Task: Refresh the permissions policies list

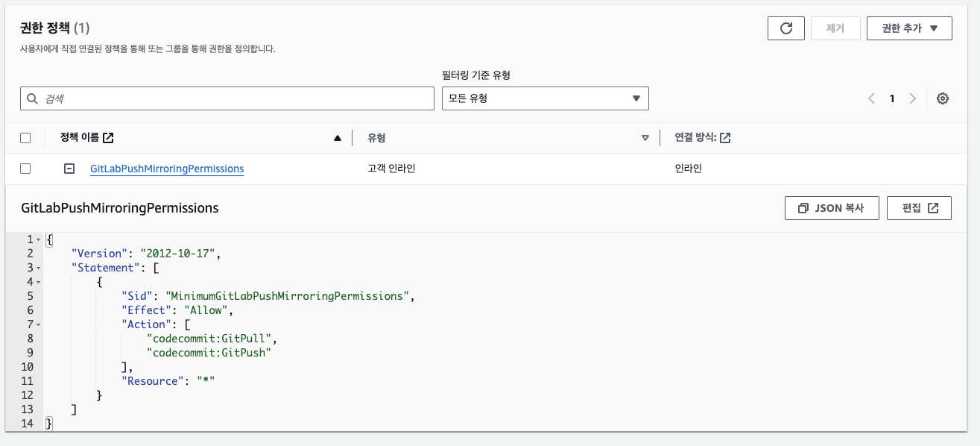Action: click(x=785, y=28)
